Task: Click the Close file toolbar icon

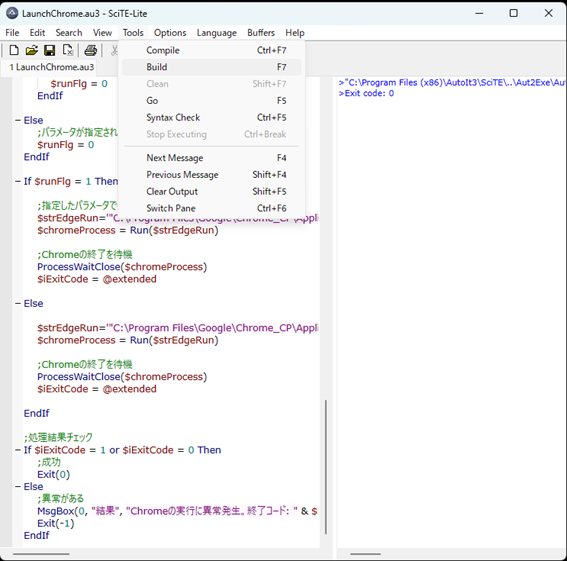Action: pos(68,50)
